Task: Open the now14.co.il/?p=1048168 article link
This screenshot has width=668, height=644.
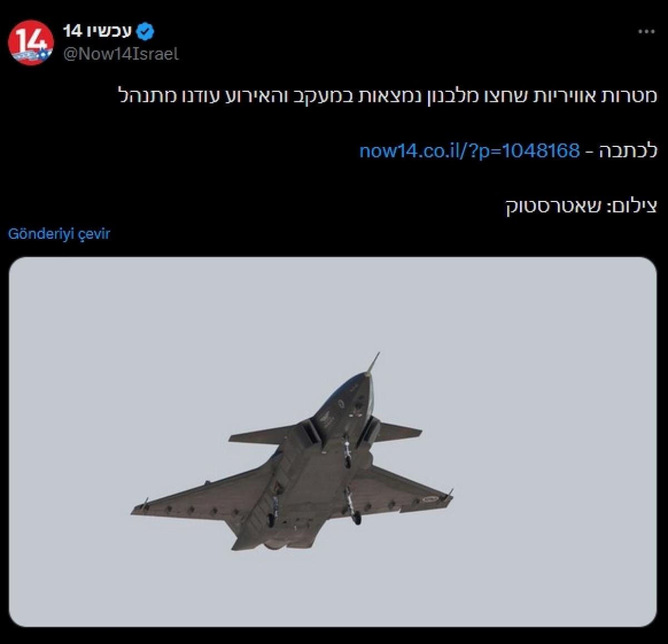Action: [x=470, y=151]
